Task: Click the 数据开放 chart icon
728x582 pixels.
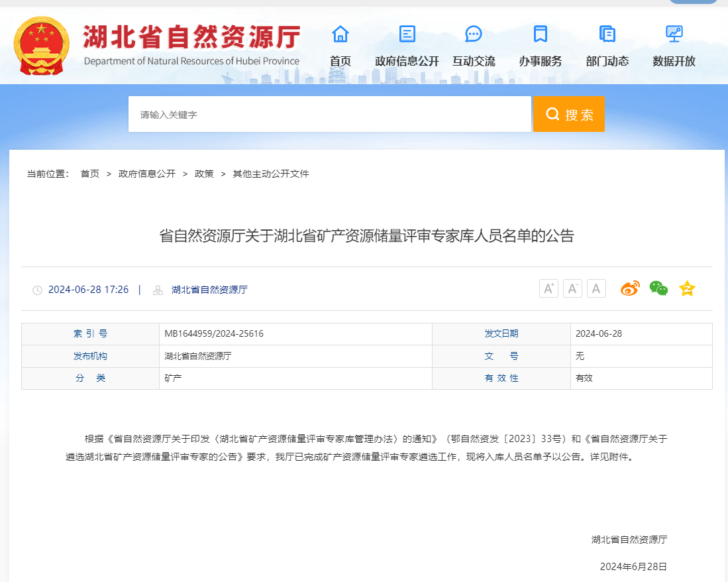Action: tap(674, 34)
